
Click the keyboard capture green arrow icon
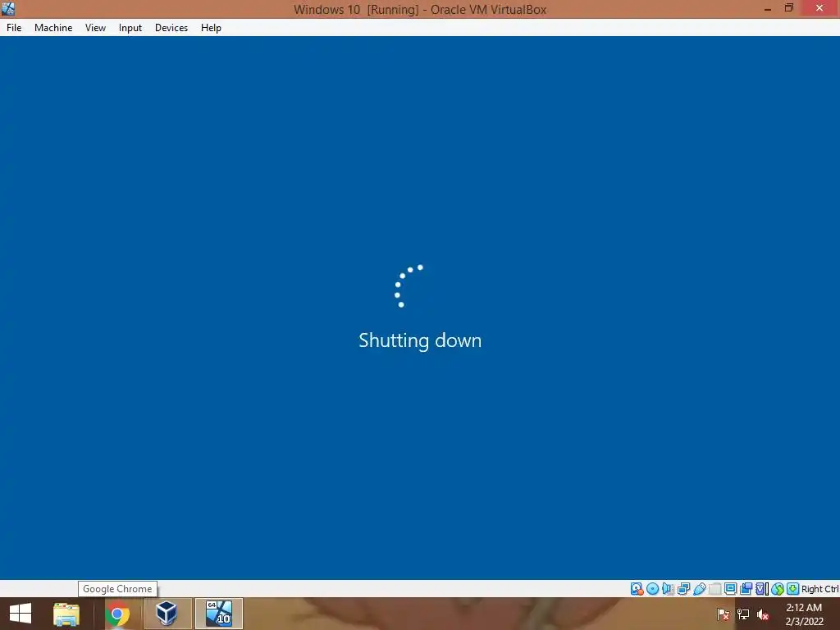click(793, 589)
